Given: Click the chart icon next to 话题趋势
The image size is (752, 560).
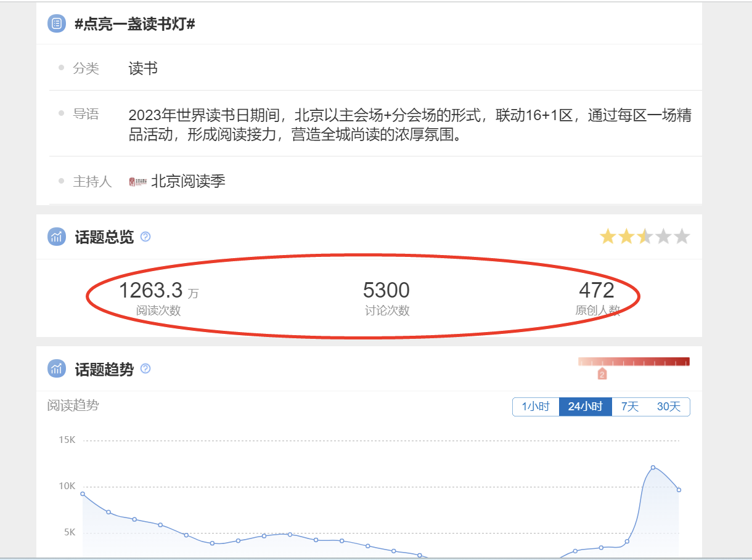Looking at the screenshot, I should click(x=57, y=369).
